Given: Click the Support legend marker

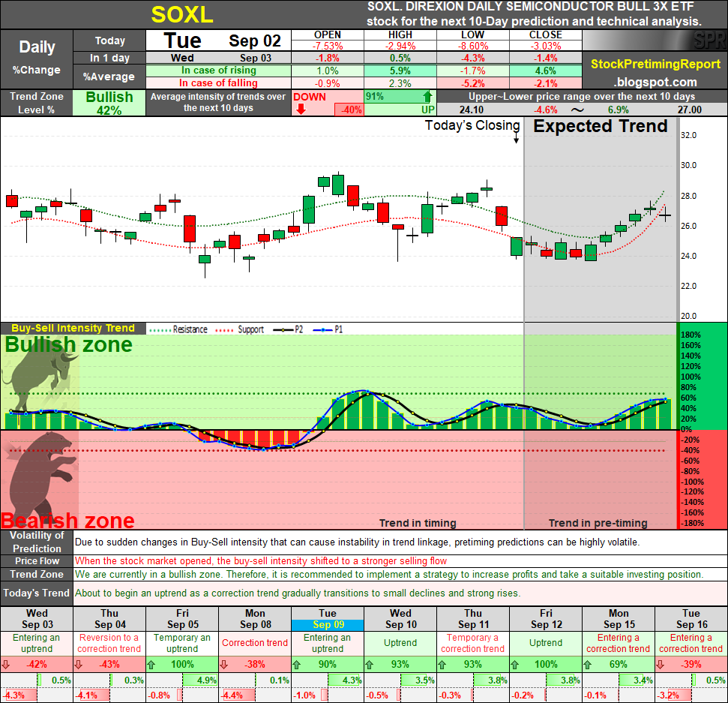Looking at the screenshot, I should click(x=225, y=330).
